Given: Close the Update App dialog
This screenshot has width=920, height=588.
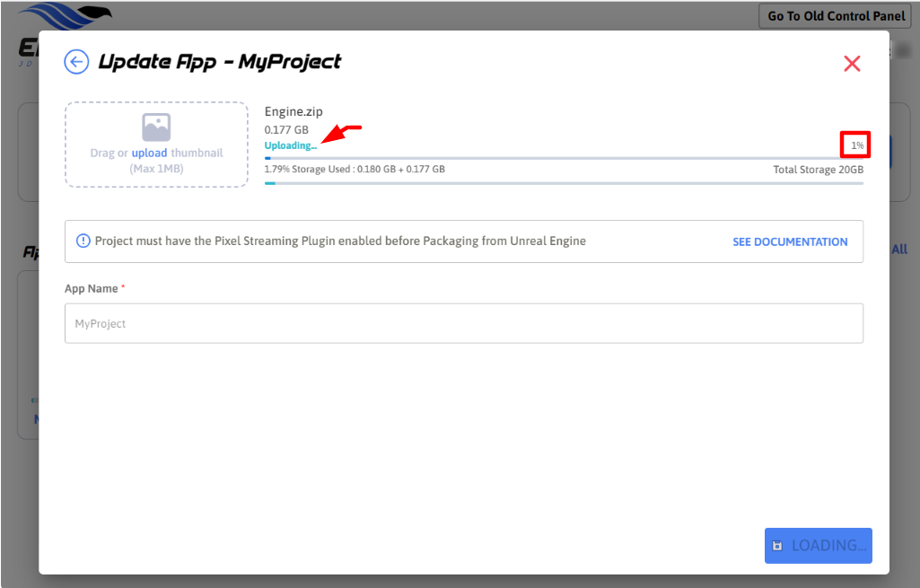Looking at the screenshot, I should (x=852, y=63).
